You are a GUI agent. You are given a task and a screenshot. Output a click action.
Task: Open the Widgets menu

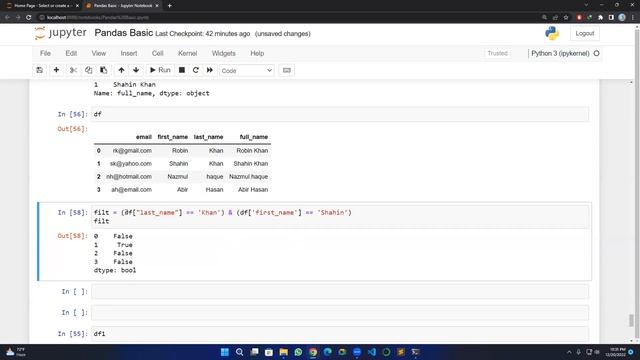click(x=224, y=53)
